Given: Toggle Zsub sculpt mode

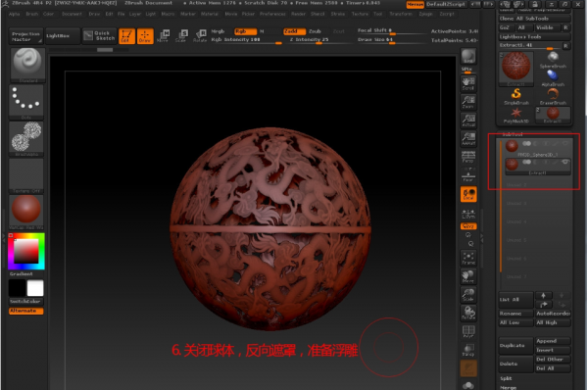Looking at the screenshot, I should pos(315,31).
